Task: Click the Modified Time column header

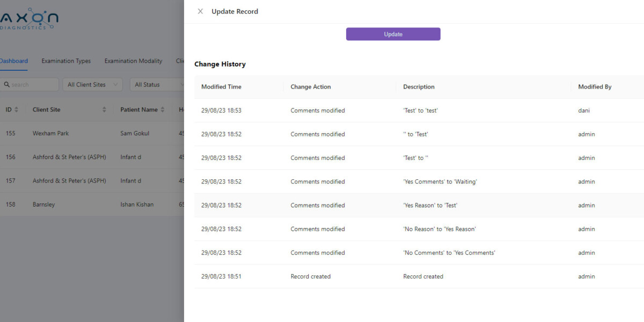Action: coord(221,86)
